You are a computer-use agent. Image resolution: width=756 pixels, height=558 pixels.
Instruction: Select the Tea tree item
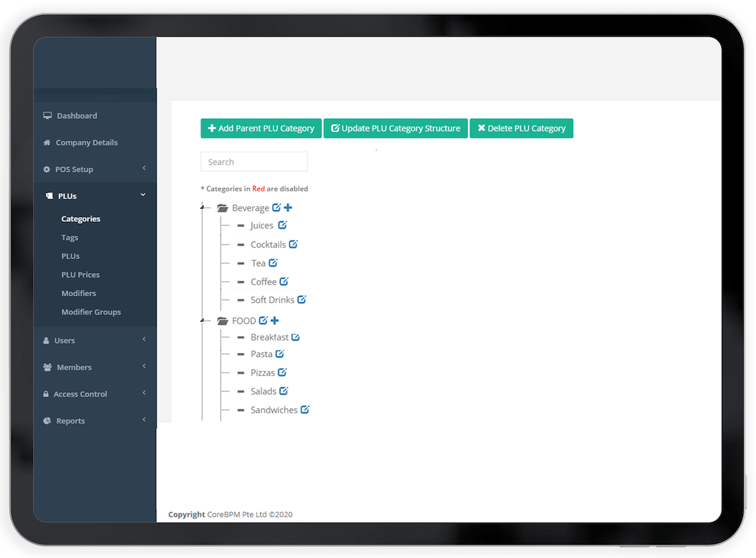tap(258, 264)
